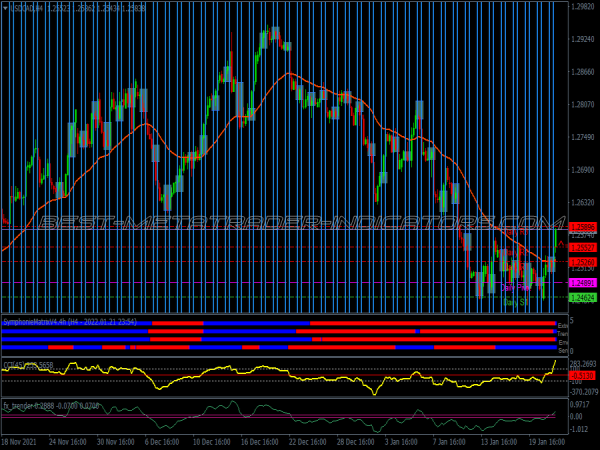
Task: Click the 18 Nov 2021 date axis label
Action: click(22, 440)
